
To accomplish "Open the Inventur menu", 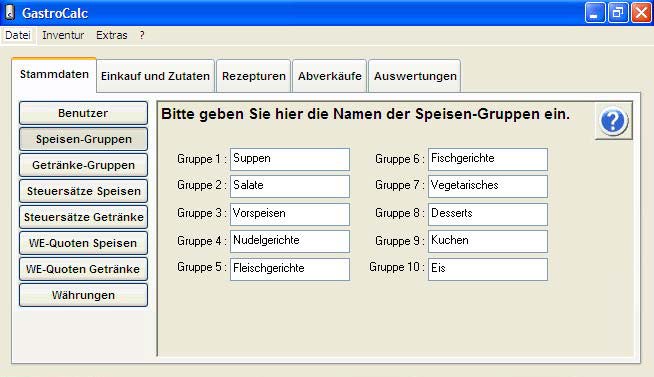I will 63,35.
